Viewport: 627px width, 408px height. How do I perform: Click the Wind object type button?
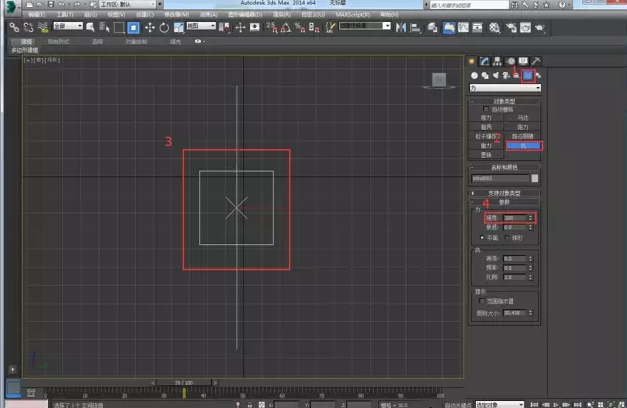pyautogui.click(x=523, y=145)
